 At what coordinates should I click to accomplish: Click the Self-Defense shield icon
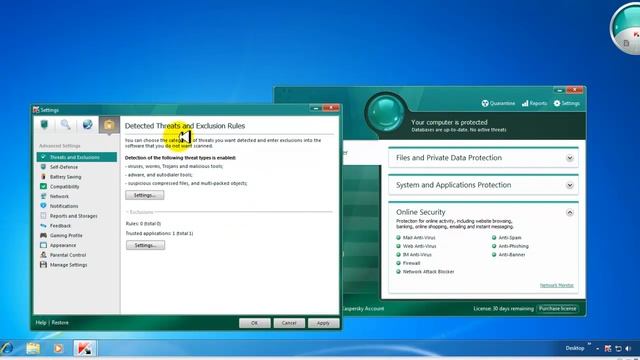pos(43,167)
